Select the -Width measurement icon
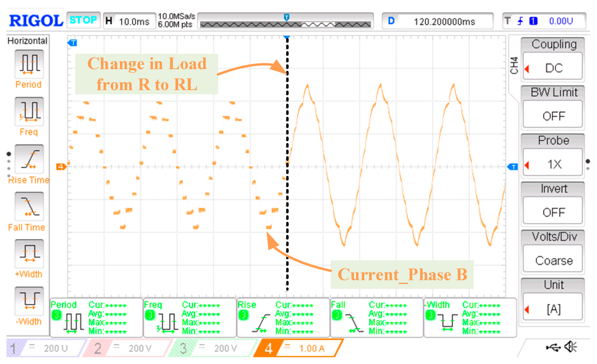This screenshot has height=364, width=597. click(29, 301)
